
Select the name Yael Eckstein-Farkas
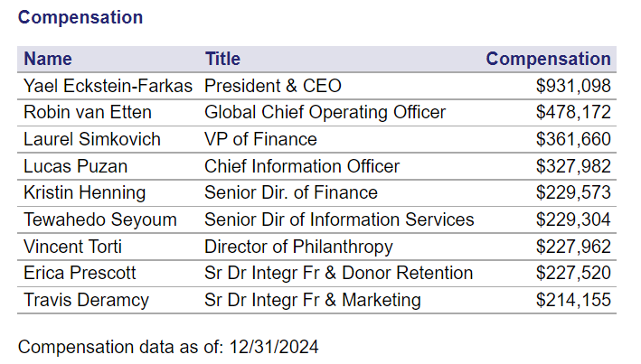[x=108, y=87]
